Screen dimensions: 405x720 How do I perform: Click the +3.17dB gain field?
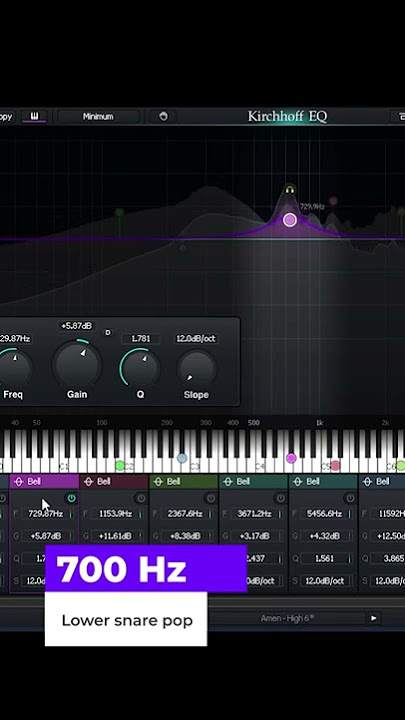tap(254, 536)
